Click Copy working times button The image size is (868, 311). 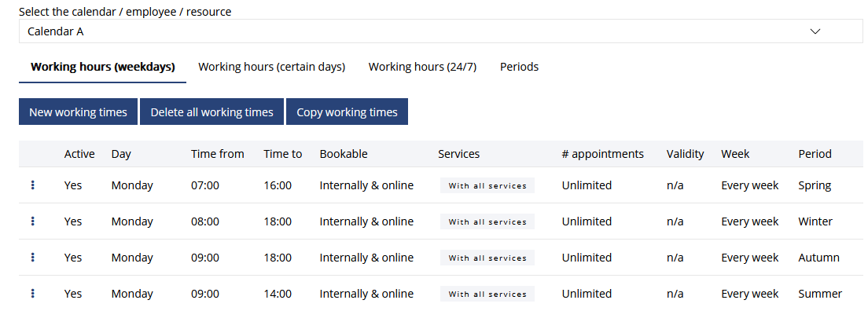[x=347, y=112]
